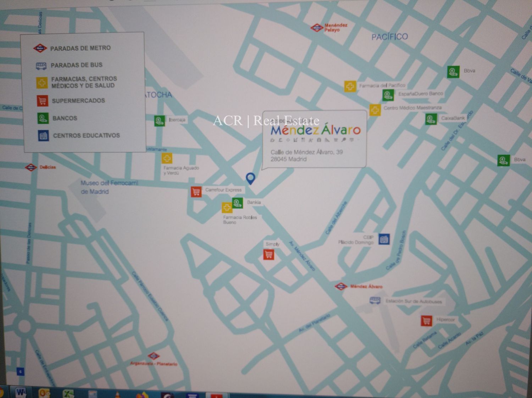532x398 pixels.
Task: Click the Simply supermarket cart icon
Action: [x=268, y=254]
